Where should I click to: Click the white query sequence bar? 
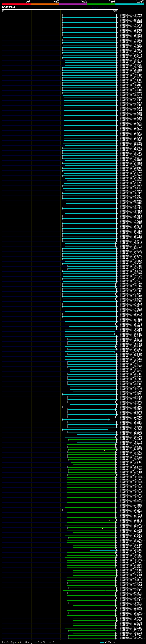[60, 9]
